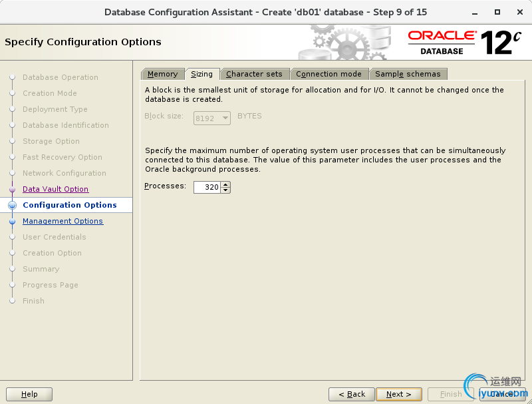Image resolution: width=532 pixels, height=404 pixels.
Task: Increase Processes value with up arrow
Action: (225, 184)
